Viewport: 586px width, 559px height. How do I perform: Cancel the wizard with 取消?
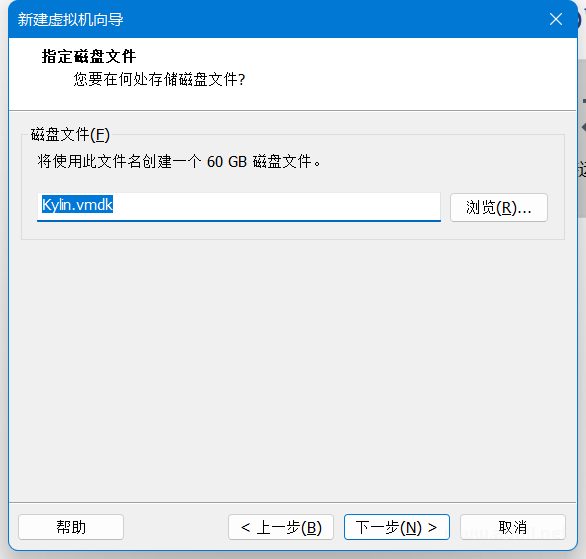513,527
